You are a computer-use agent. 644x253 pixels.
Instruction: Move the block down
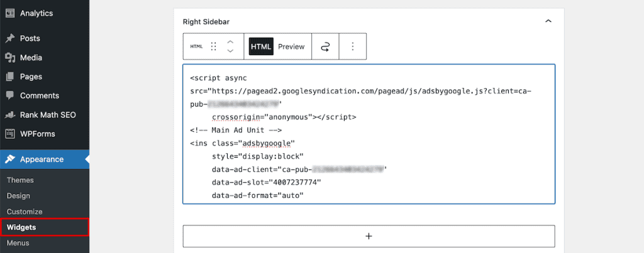tap(230, 51)
